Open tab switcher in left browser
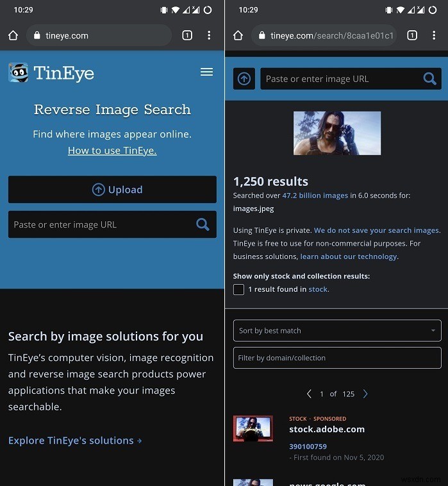This screenshot has height=486, width=448. click(x=187, y=35)
